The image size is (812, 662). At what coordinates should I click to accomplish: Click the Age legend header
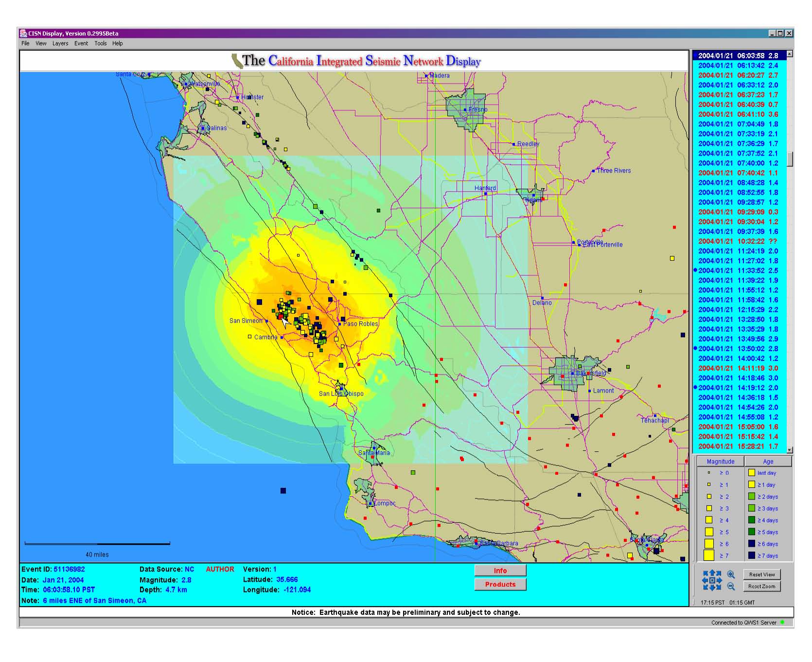click(768, 462)
